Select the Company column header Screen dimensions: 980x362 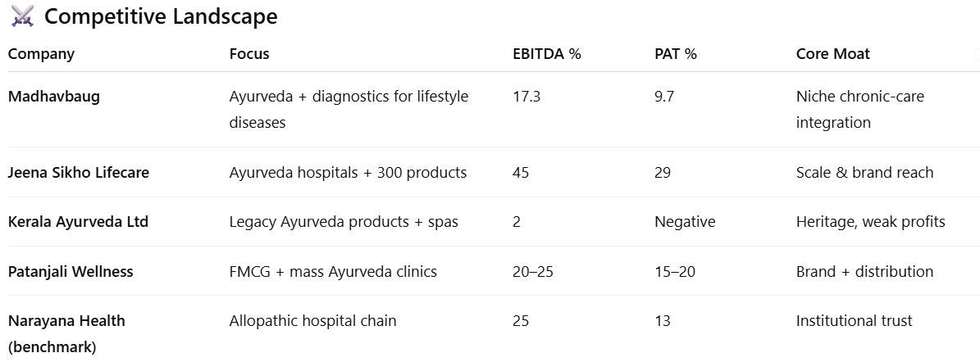click(41, 54)
